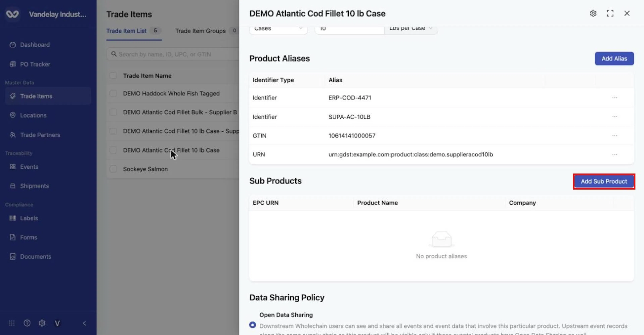Tick checkbox for Cod Fillet Bulk - Supplier B
This screenshot has height=335, width=644.
(x=113, y=112)
